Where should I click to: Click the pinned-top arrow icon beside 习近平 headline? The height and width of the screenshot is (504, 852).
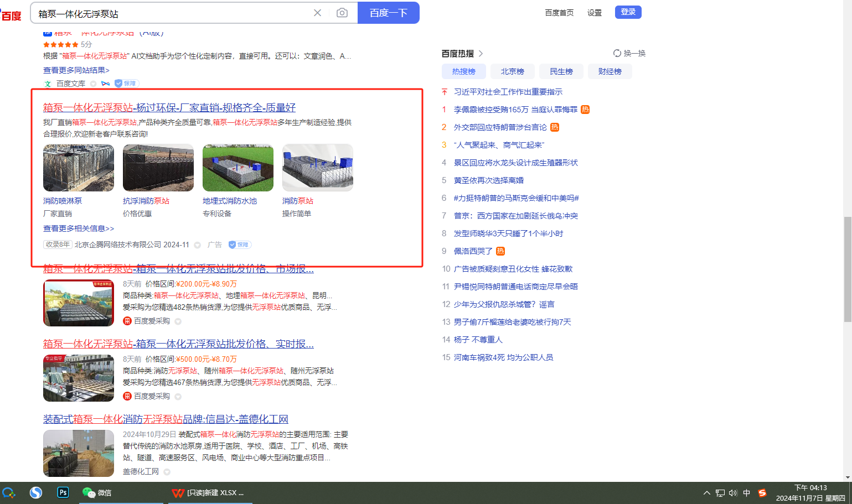tap(444, 92)
